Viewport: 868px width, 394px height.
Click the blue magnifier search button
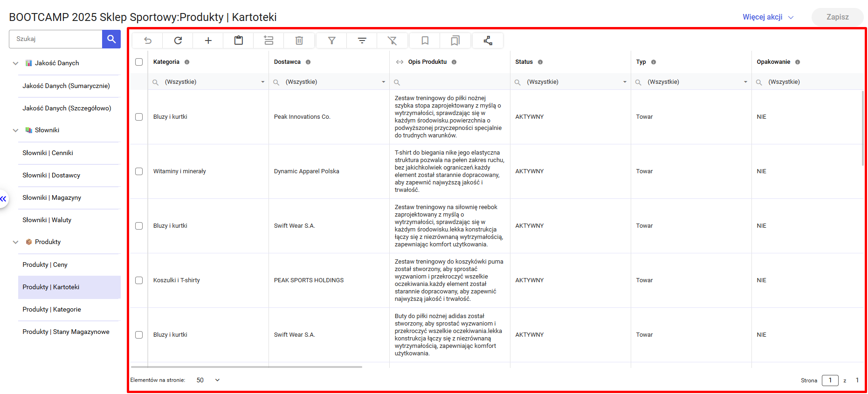coord(111,39)
